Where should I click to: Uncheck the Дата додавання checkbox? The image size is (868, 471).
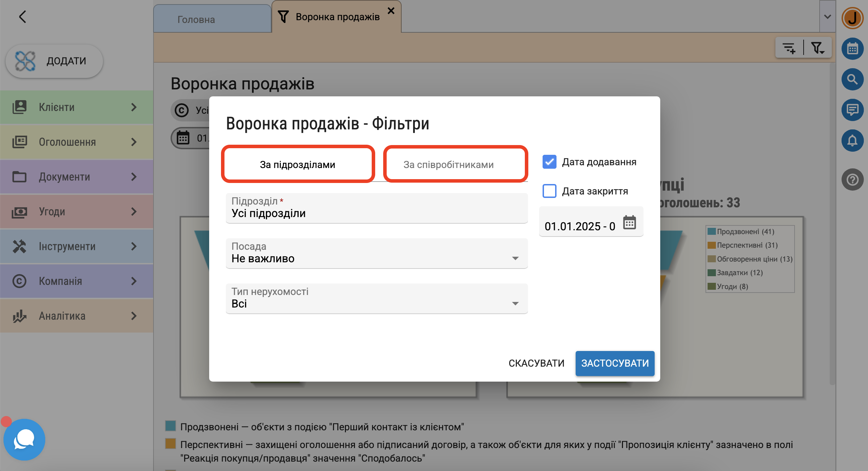pyautogui.click(x=549, y=162)
